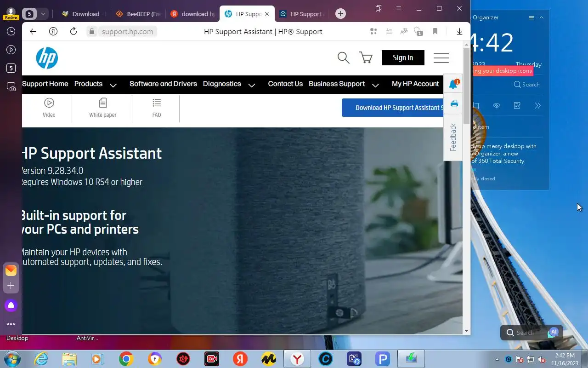The image size is (588, 368).
Task: Open the HP site search magnifier
Action: click(x=343, y=57)
